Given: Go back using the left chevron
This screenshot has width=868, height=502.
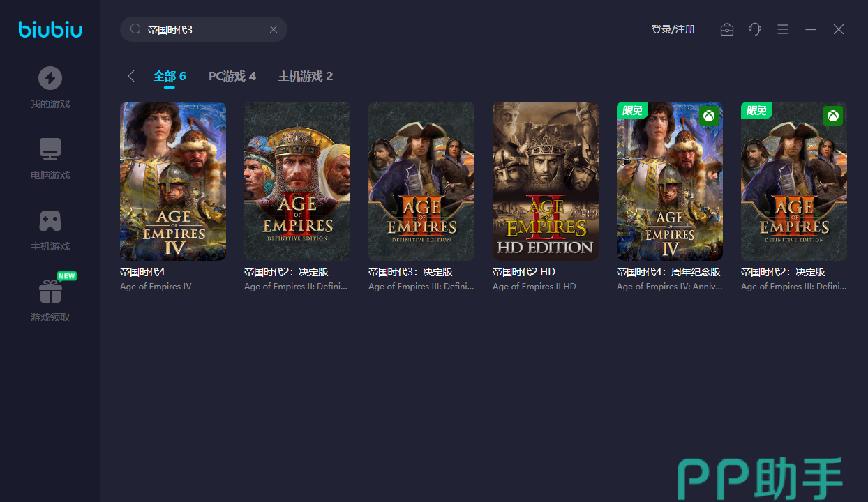Looking at the screenshot, I should 131,76.
